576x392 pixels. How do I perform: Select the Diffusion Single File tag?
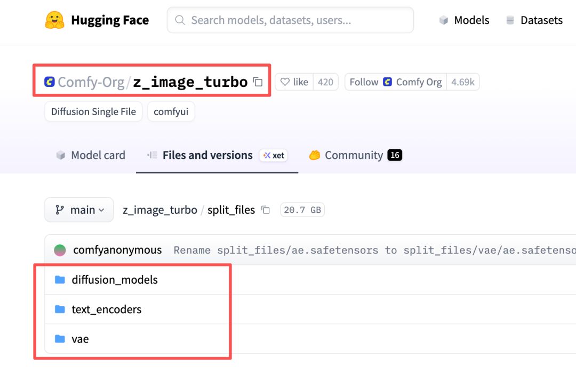[x=93, y=111]
